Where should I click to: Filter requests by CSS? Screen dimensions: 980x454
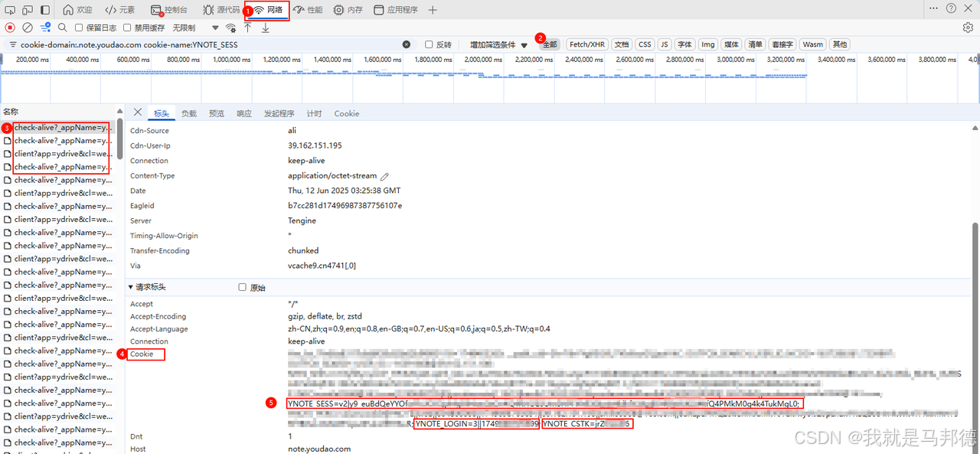tap(645, 44)
